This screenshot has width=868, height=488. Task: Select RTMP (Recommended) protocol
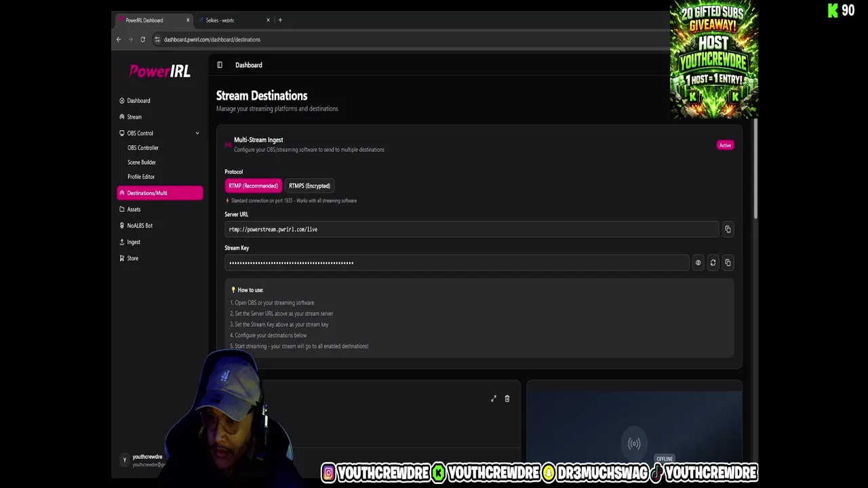pyautogui.click(x=253, y=186)
